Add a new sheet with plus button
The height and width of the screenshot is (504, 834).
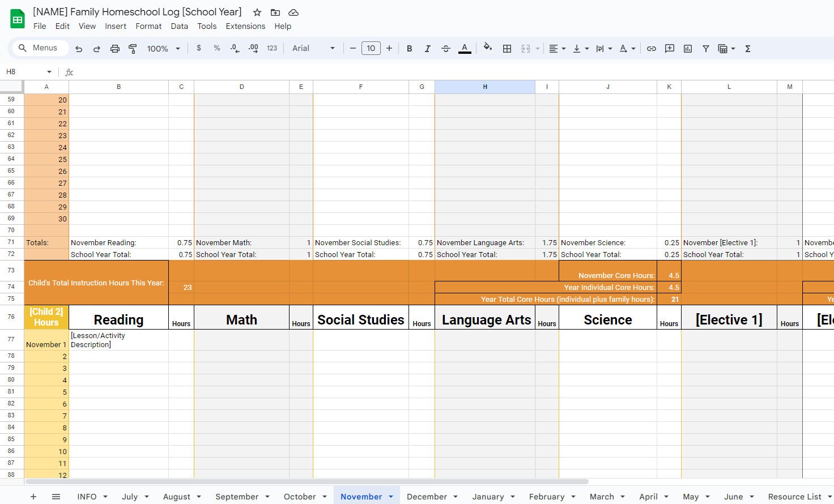click(x=33, y=497)
